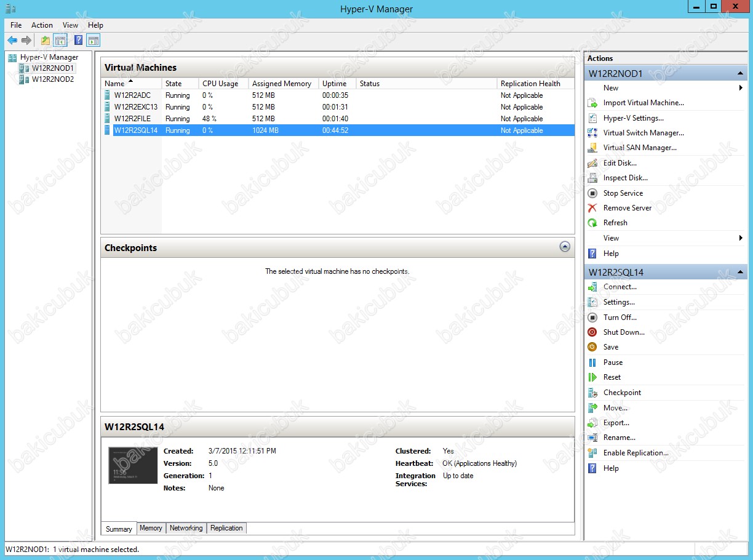Open Hyper-V Settings via its icon

(592, 118)
